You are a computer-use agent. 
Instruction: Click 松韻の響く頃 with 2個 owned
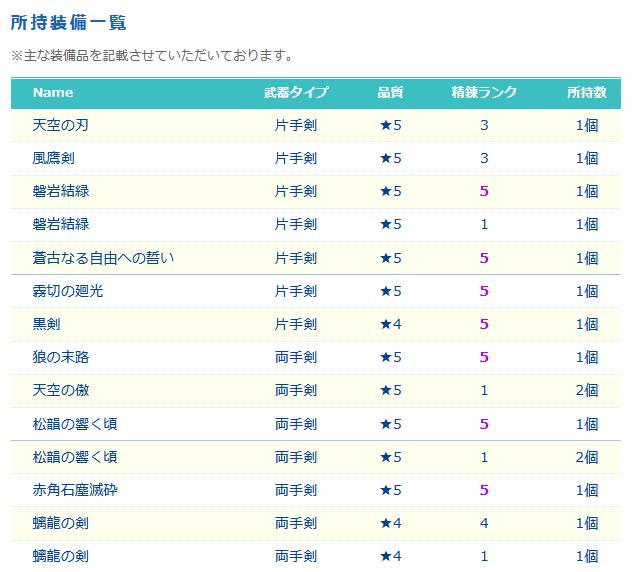(75, 457)
